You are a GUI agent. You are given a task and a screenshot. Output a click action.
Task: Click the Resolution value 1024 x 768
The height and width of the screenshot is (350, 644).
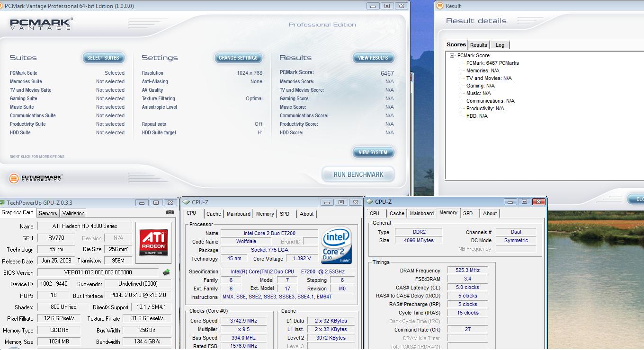[x=250, y=73]
